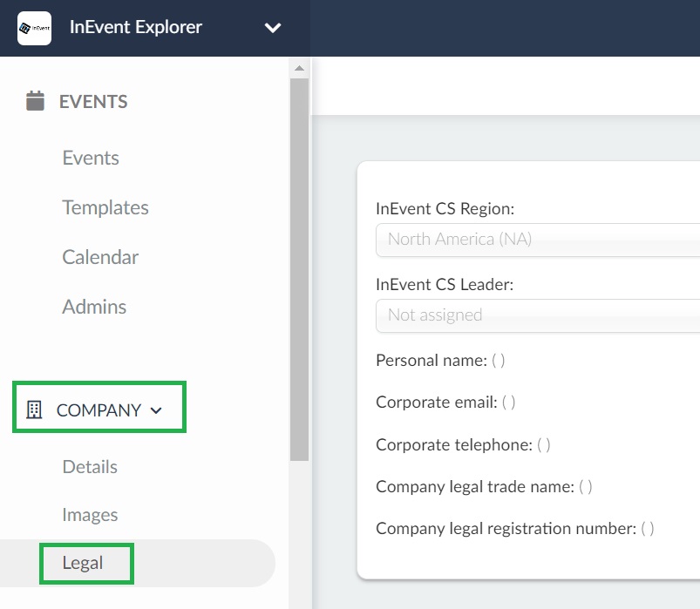Click the sidebar vertical scrollbar thumb
This screenshot has height=609, width=700.
tap(299, 269)
